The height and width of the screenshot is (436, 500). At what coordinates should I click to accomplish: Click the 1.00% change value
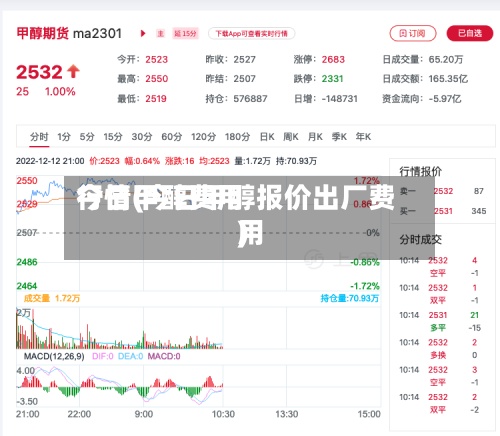[60, 92]
